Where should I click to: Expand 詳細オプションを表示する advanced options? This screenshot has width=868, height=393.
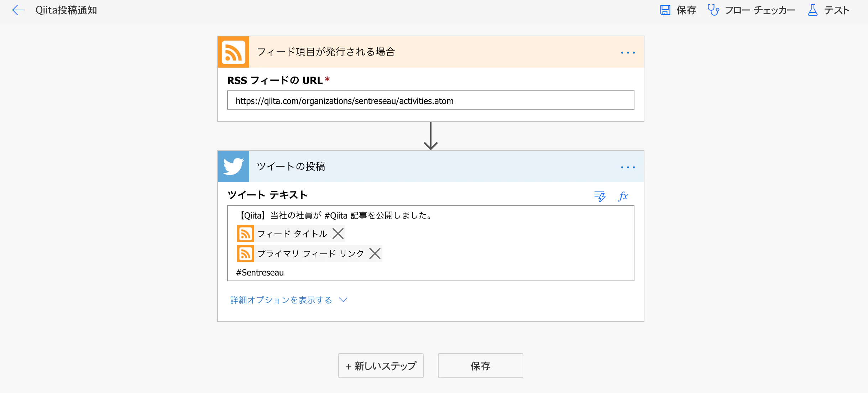[288, 300]
